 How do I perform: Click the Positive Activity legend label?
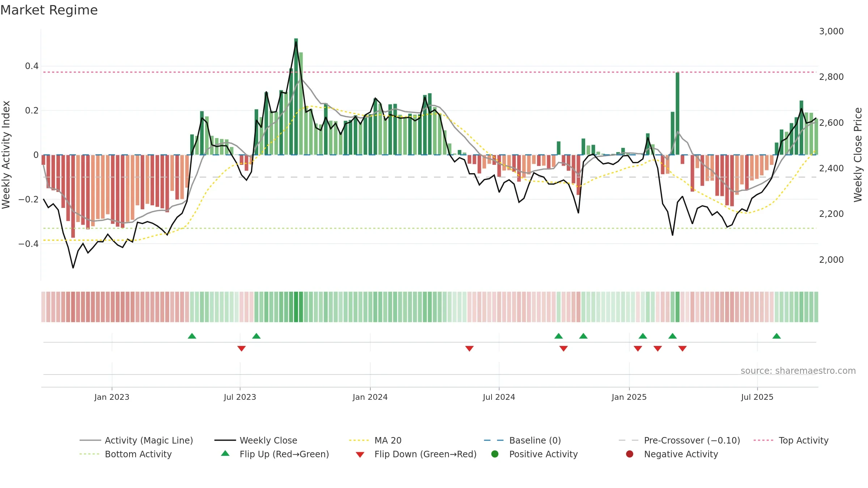(x=544, y=454)
